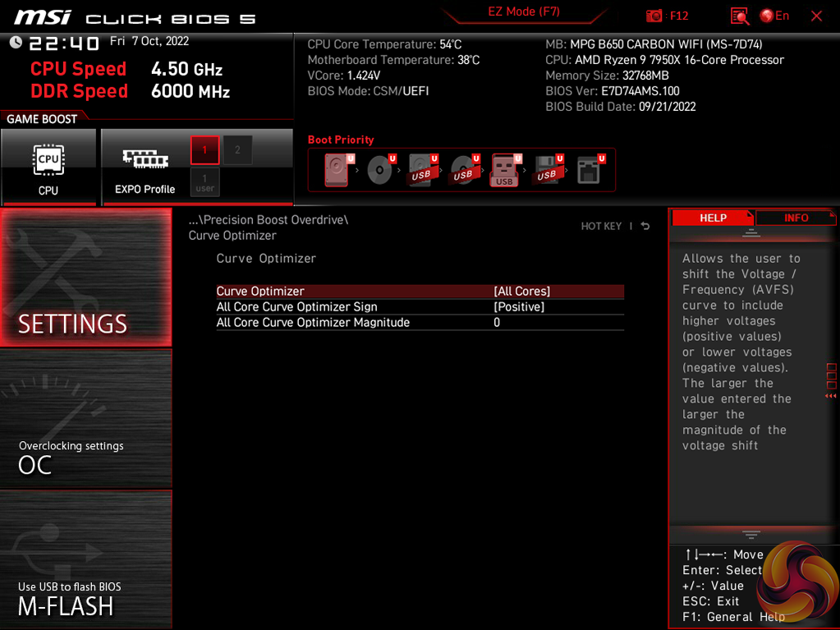The width and height of the screenshot is (840, 630).
Task: Click the clock icon beside the time
Action: tap(16, 43)
